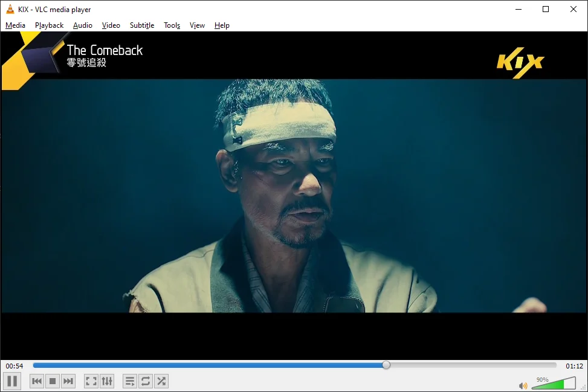Close the VLC media player window
Image resolution: width=588 pixels, height=392 pixels.
[573, 10]
